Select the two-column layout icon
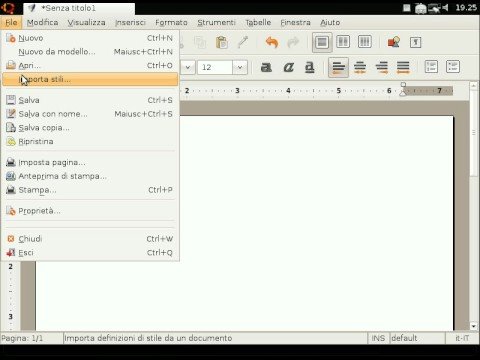Viewport: 480px width, 360px height. pyautogui.click(x=343, y=42)
